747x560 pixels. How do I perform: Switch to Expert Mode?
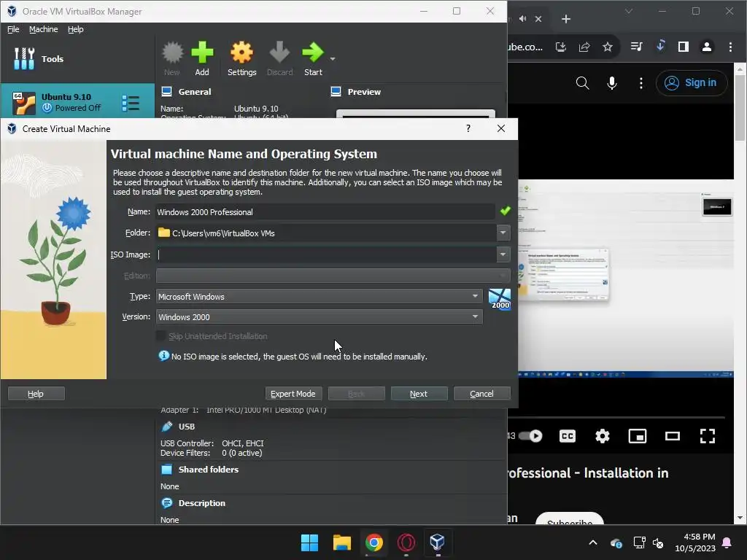(x=293, y=393)
